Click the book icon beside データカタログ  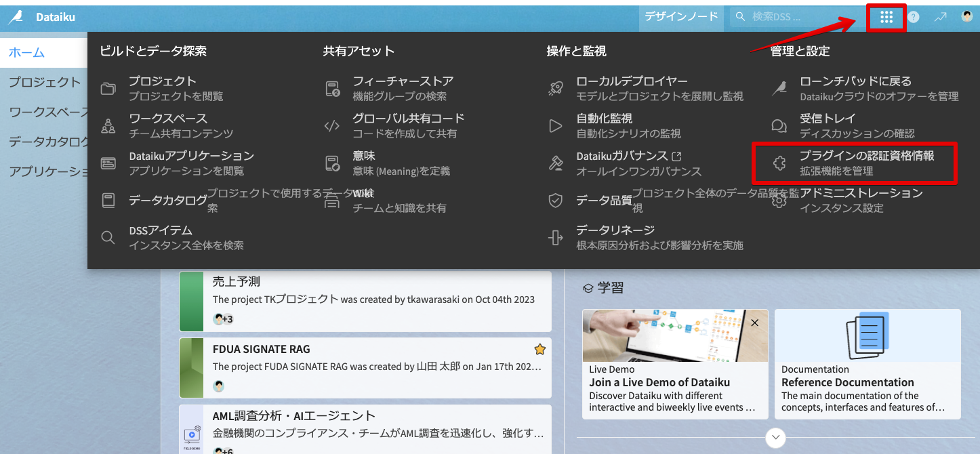(x=108, y=200)
